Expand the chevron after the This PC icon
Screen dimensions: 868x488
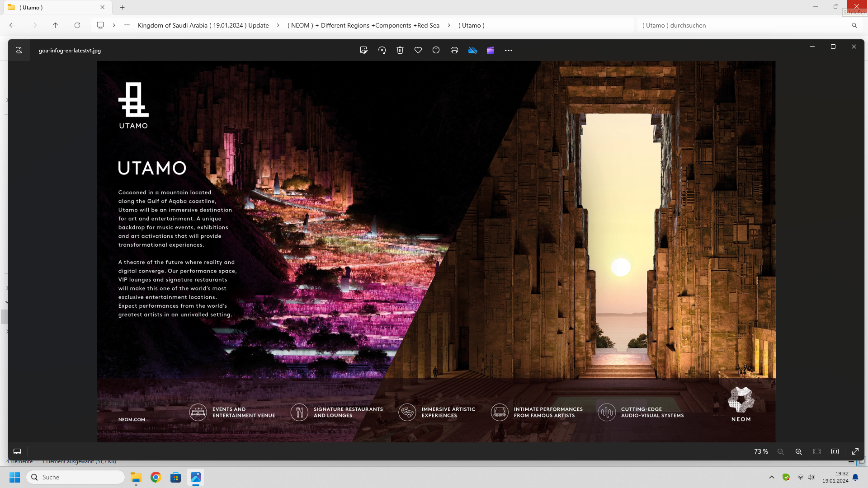(114, 25)
